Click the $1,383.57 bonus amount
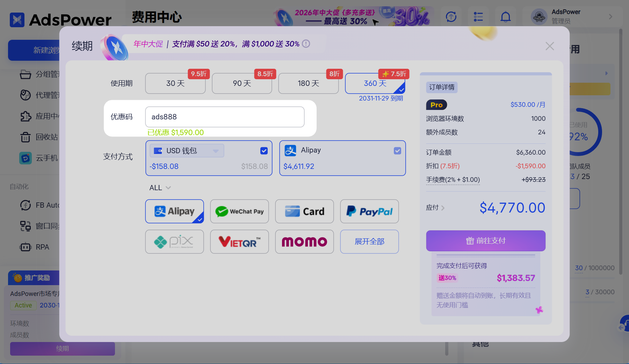Viewport: 629px width, 364px height. (x=516, y=278)
